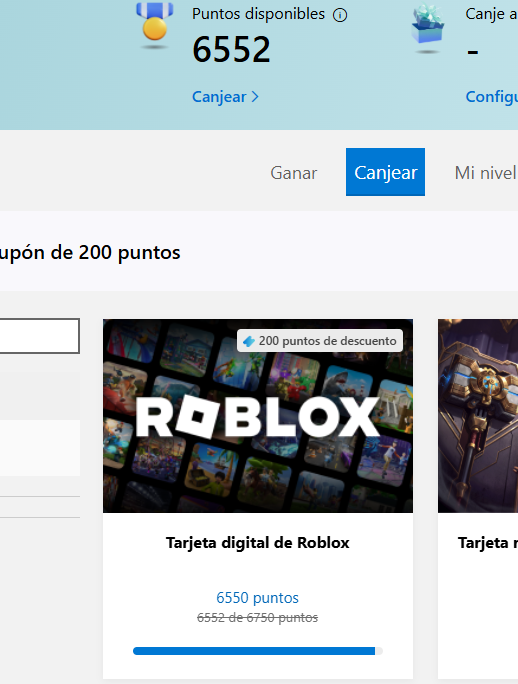Click the chevron arrow after the Canjear link

pyautogui.click(x=255, y=97)
